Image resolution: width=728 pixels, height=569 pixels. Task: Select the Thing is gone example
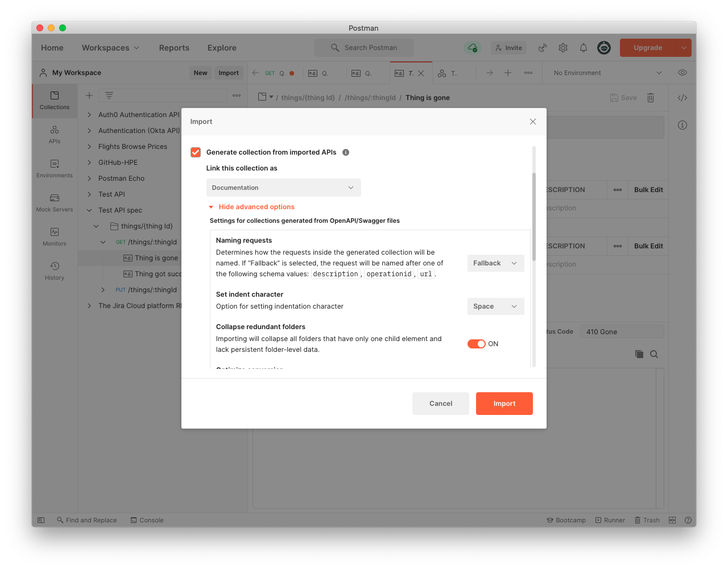(x=156, y=258)
